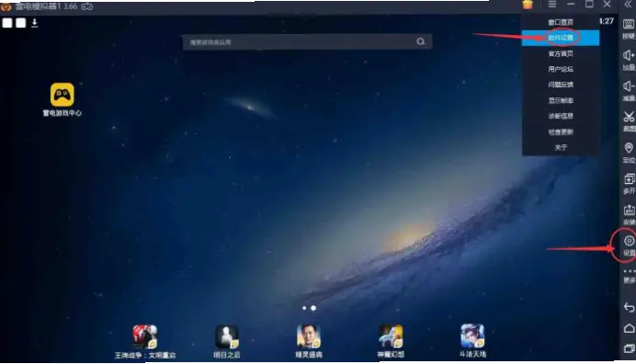Click the second white notification square

click(x=21, y=23)
